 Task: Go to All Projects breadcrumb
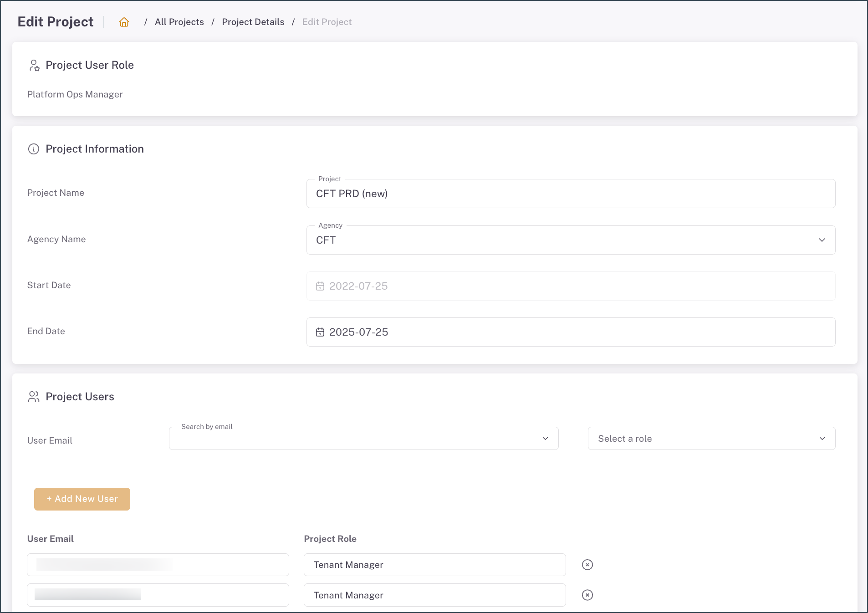[x=179, y=22]
